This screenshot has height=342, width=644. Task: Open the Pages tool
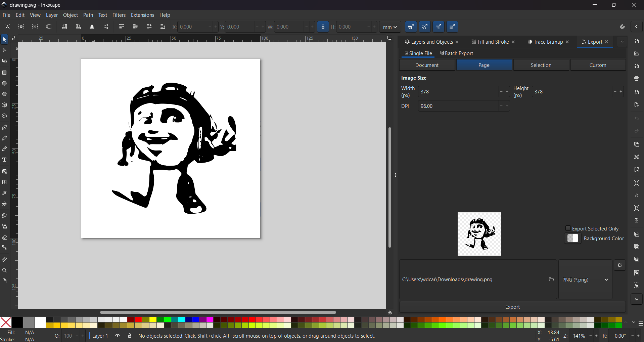(x=4, y=281)
